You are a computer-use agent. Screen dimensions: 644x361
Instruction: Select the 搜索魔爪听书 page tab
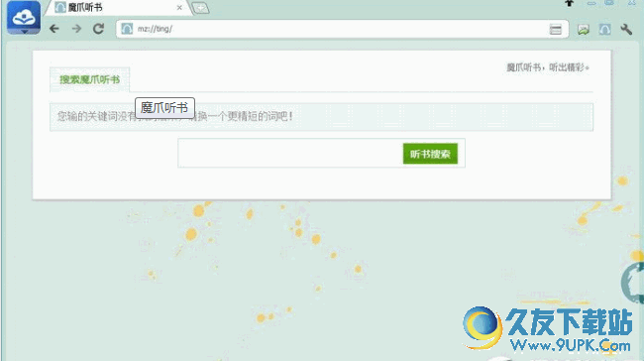pyautogui.click(x=89, y=79)
